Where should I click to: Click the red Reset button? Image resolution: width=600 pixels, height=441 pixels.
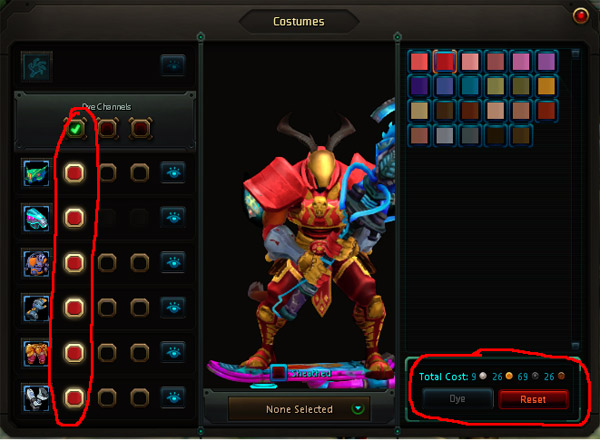[x=533, y=399]
